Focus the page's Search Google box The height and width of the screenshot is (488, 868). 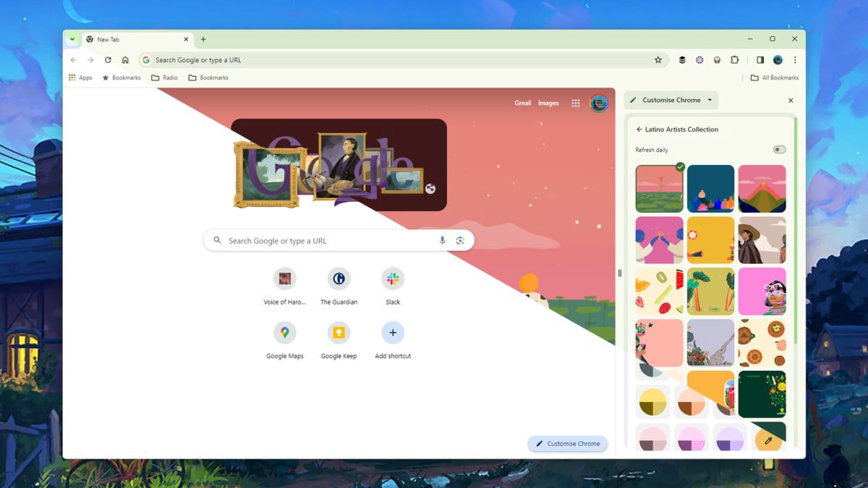[339, 241]
